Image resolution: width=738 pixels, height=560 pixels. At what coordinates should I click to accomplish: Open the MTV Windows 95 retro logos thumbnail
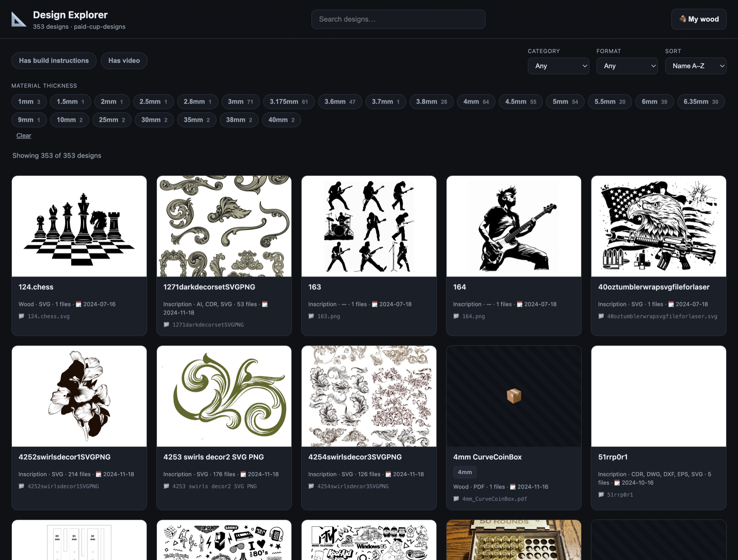point(369,540)
